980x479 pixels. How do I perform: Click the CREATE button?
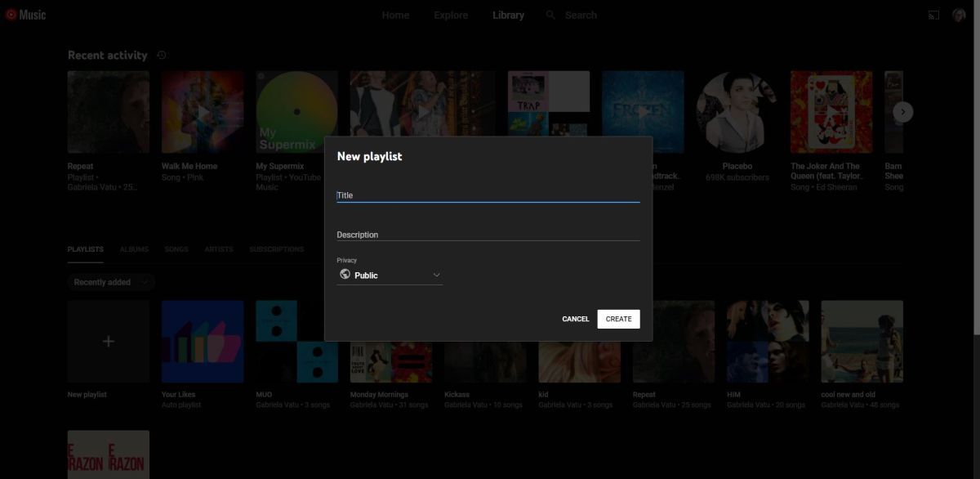(618, 319)
